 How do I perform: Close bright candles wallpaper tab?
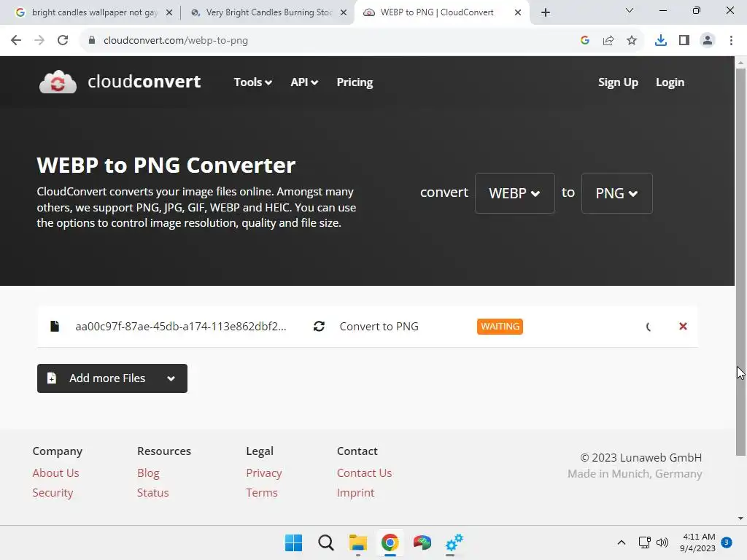click(x=169, y=13)
